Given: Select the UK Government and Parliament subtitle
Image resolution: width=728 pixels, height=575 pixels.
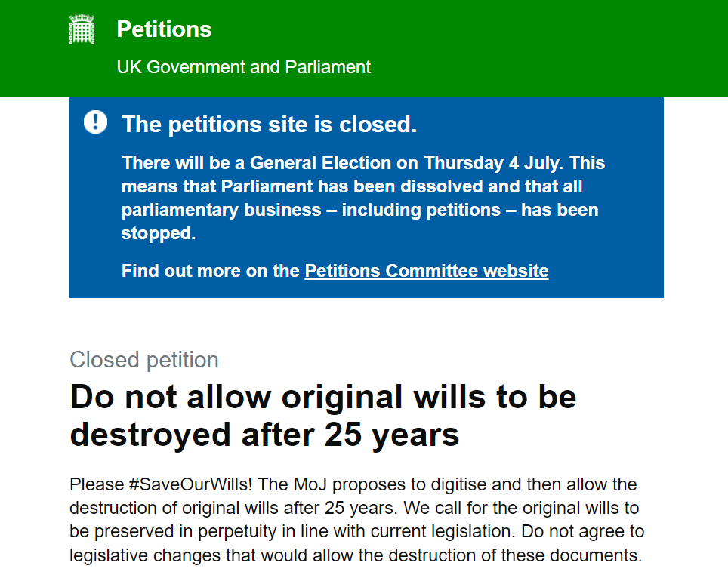Looking at the screenshot, I should click(x=243, y=67).
